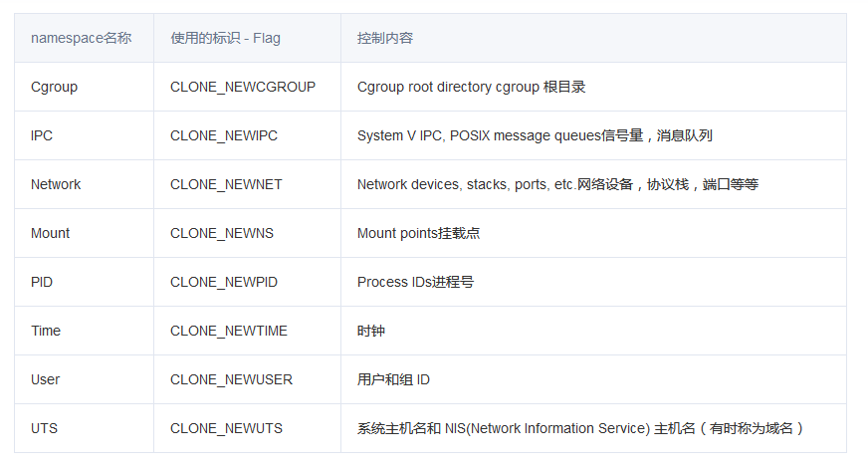
Task: Select the 'Process IDs进程号' cell
Action: click(593, 282)
